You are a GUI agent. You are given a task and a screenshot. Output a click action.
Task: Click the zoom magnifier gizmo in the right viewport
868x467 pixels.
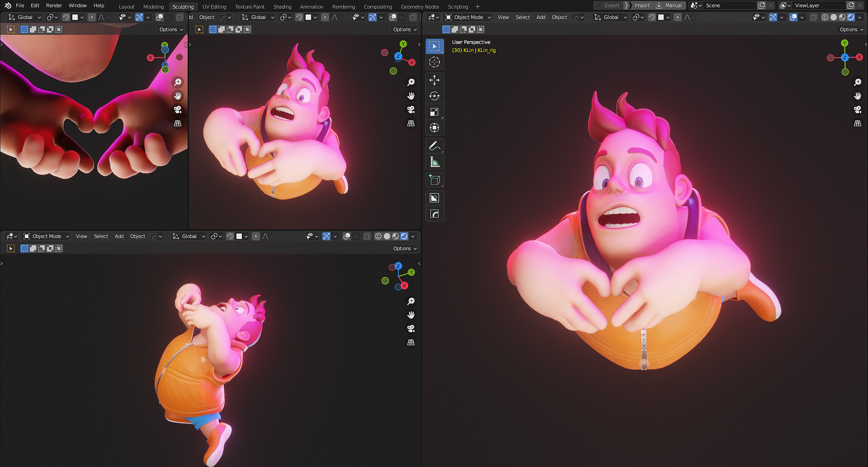(x=858, y=82)
